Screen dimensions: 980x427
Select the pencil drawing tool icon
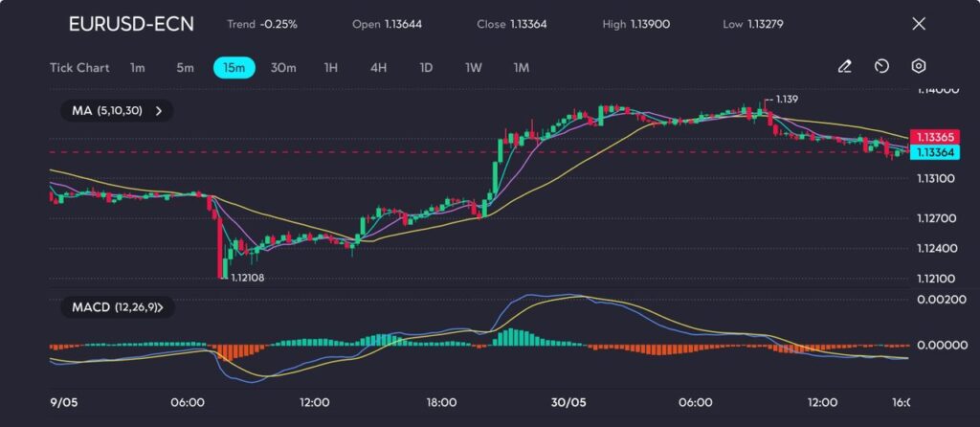tap(844, 67)
